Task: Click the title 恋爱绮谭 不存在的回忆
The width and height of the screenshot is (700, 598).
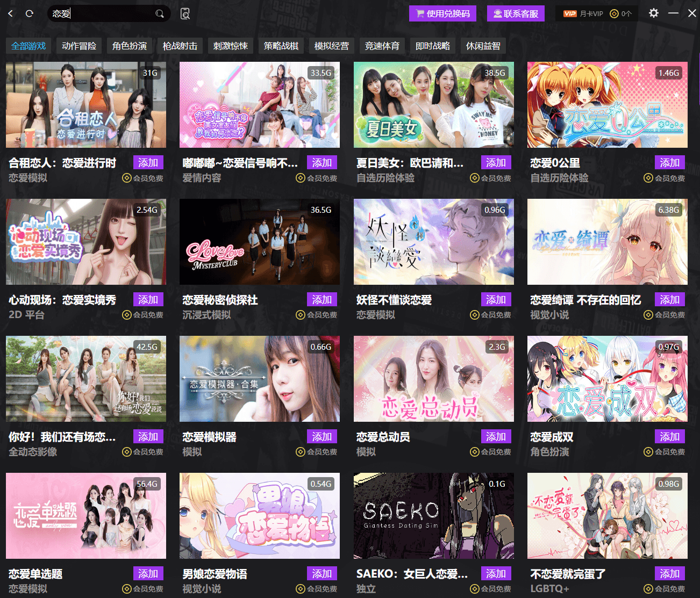Action: click(585, 300)
